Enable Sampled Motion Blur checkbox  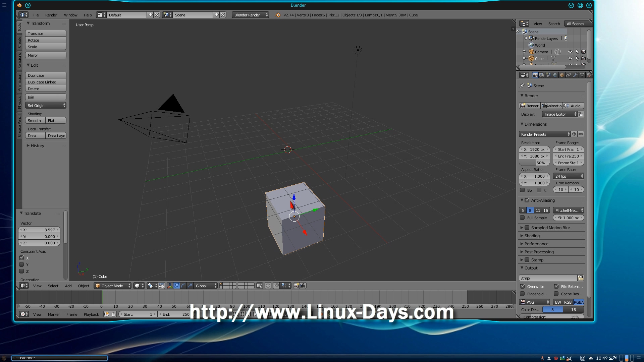pyautogui.click(x=527, y=228)
